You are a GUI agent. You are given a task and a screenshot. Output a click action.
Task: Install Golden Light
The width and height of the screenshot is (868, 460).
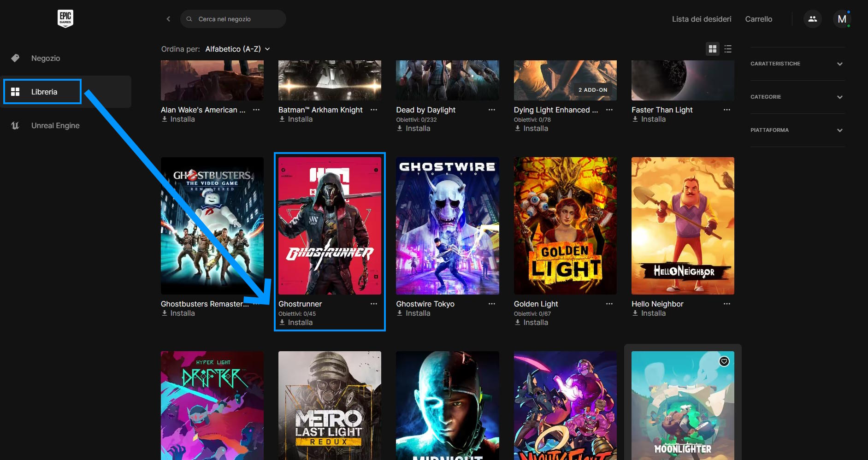[531, 322]
